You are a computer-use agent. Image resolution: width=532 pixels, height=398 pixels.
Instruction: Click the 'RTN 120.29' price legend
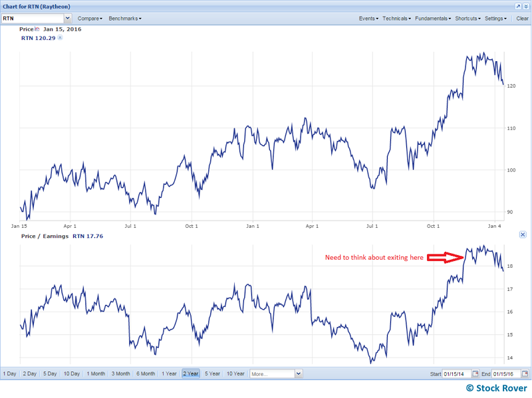click(x=38, y=38)
